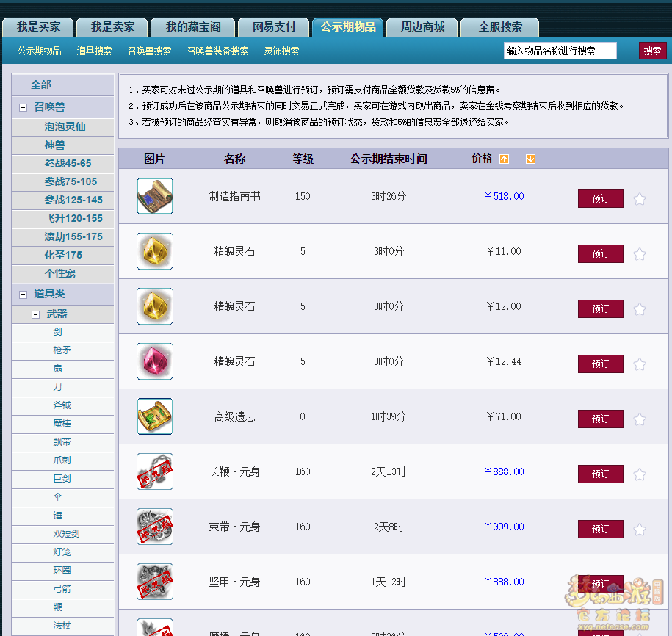The image size is (672, 636).
Task: Favorite the 制造指南书 listing with star
Action: pos(640,199)
